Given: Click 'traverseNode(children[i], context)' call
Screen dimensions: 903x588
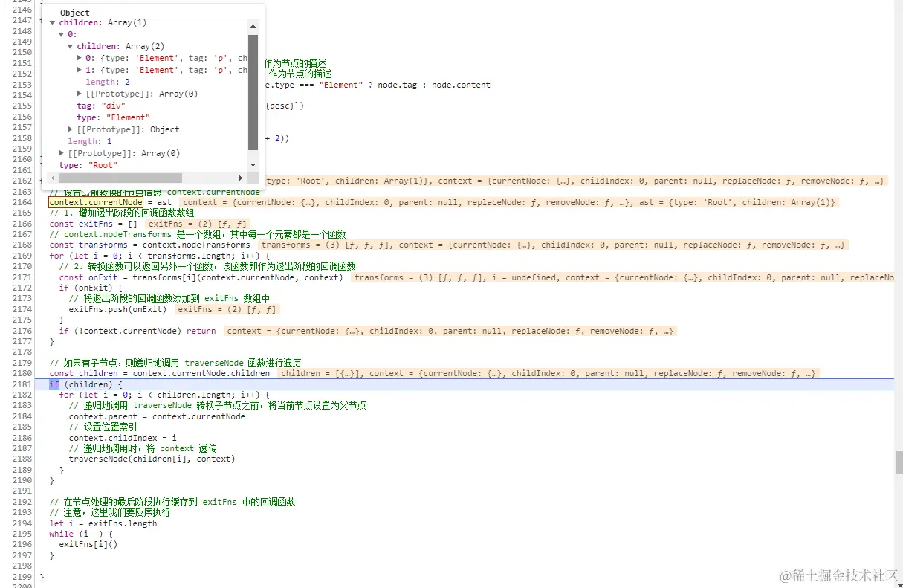Looking at the screenshot, I should 152,459.
